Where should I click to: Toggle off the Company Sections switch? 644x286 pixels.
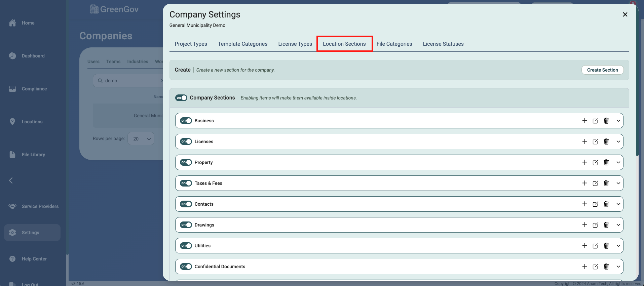click(x=181, y=98)
